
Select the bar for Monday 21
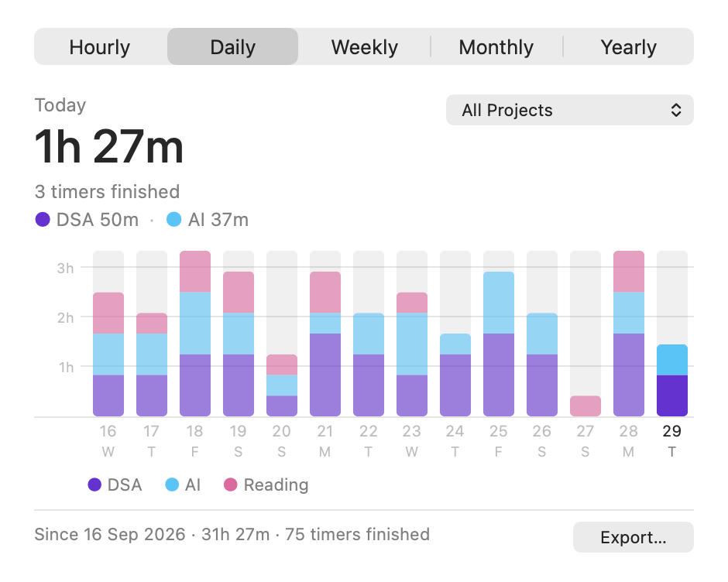[325, 344]
